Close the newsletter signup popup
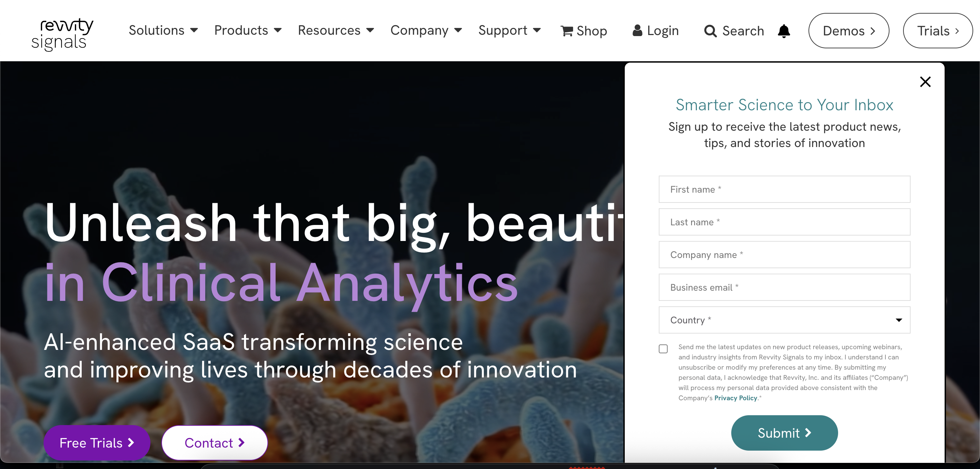 tap(925, 82)
